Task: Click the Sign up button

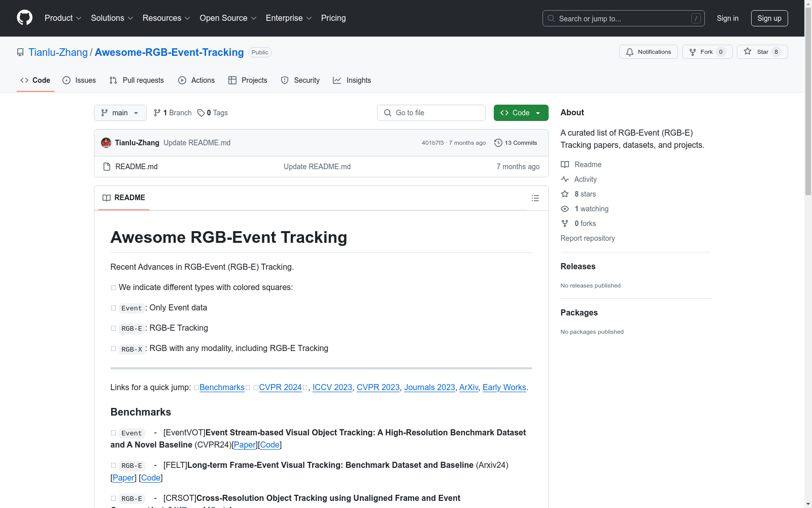Action: [769, 18]
